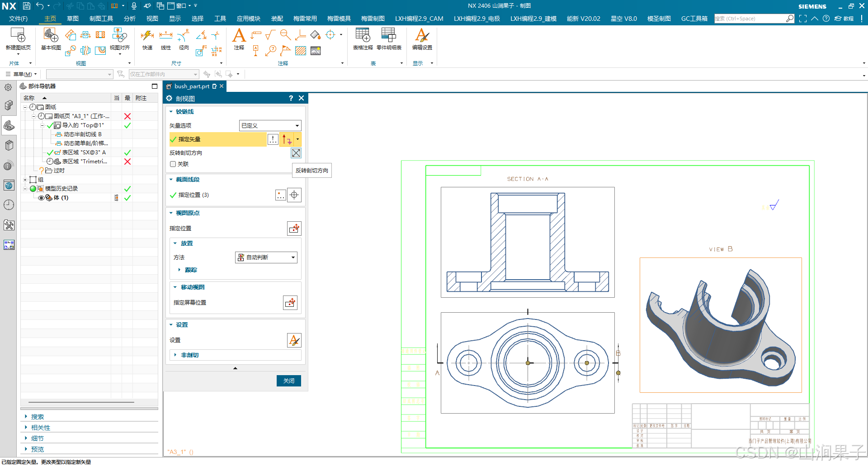Click the settings A icon in 设置 section
The image size is (868, 467).
(x=294, y=340)
